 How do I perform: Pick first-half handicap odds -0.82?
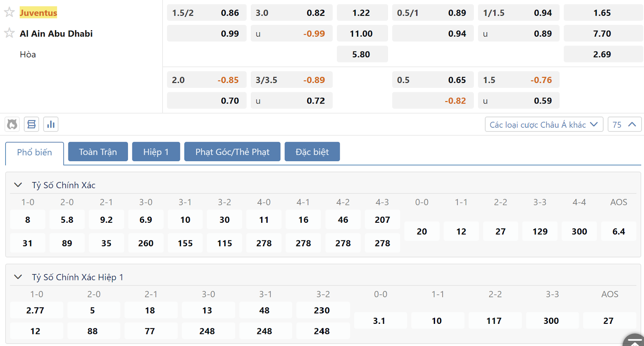(433, 101)
